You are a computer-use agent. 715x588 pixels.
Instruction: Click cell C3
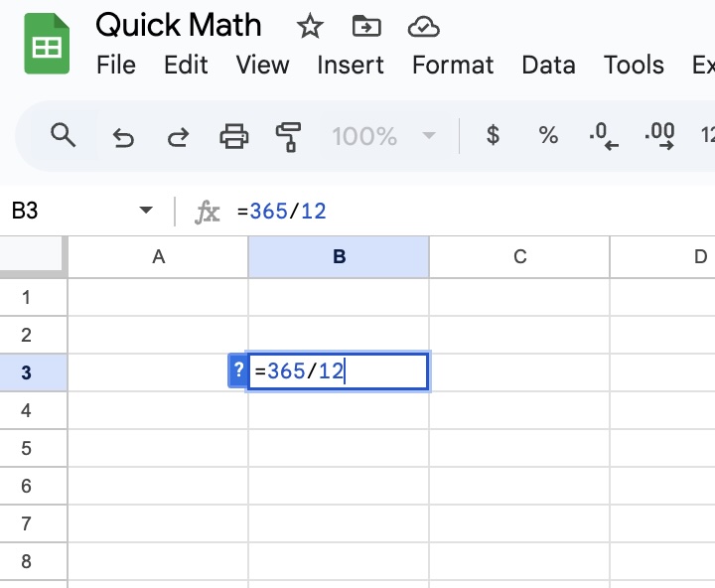tap(519, 372)
